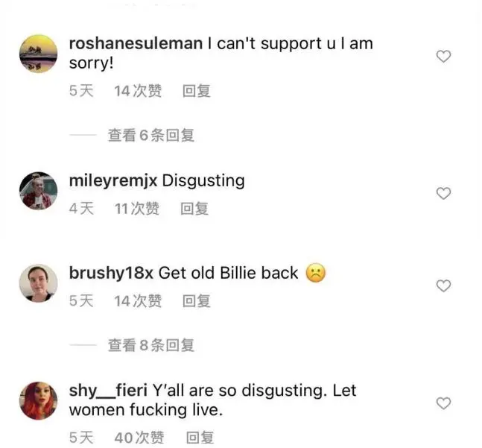Tap the heart on brushy18x's comment
482x448 pixels.
coord(443,286)
